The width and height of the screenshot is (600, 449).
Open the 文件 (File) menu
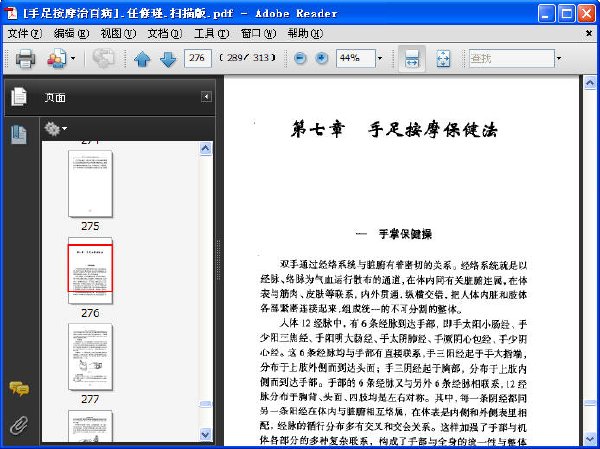pyautogui.click(x=24, y=34)
